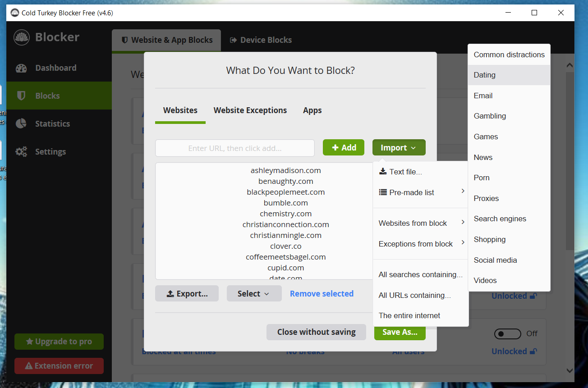The height and width of the screenshot is (388, 588).
Task: Click the Cold Turkey Blocker logo
Action: [x=22, y=37]
